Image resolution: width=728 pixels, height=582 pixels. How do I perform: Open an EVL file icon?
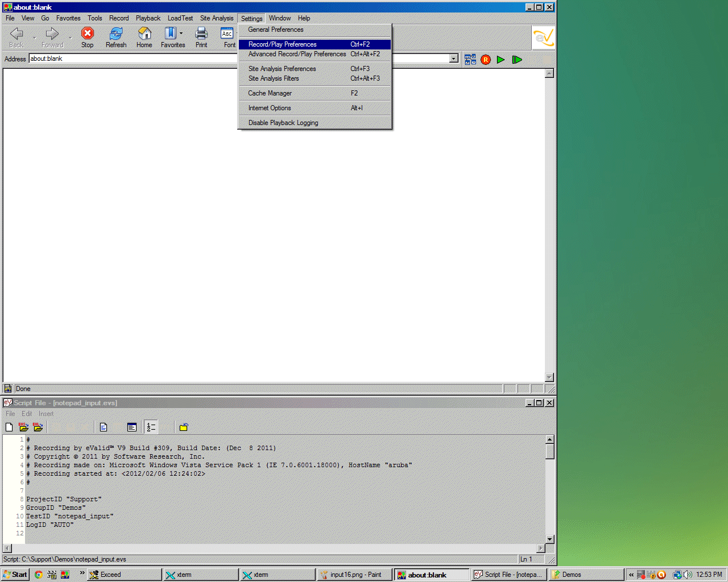[38, 427]
